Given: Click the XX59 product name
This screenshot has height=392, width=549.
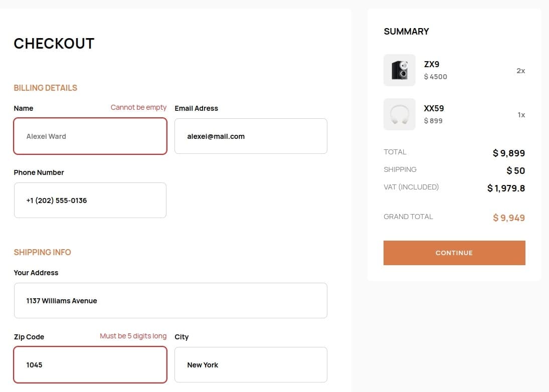Looking at the screenshot, I should click(434, 108).
